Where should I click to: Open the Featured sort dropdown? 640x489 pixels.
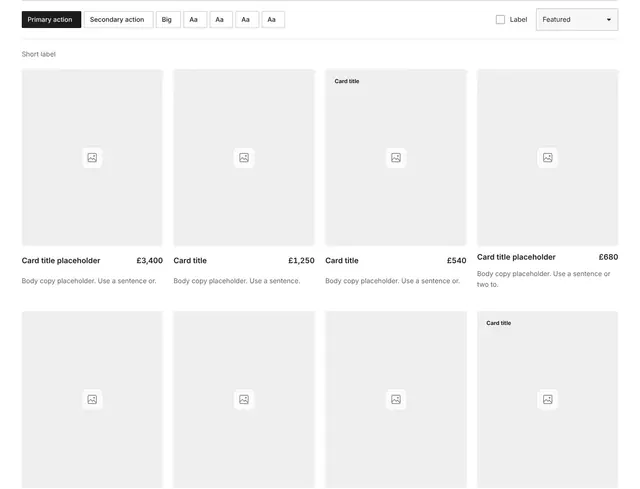[x=577, y=20]
